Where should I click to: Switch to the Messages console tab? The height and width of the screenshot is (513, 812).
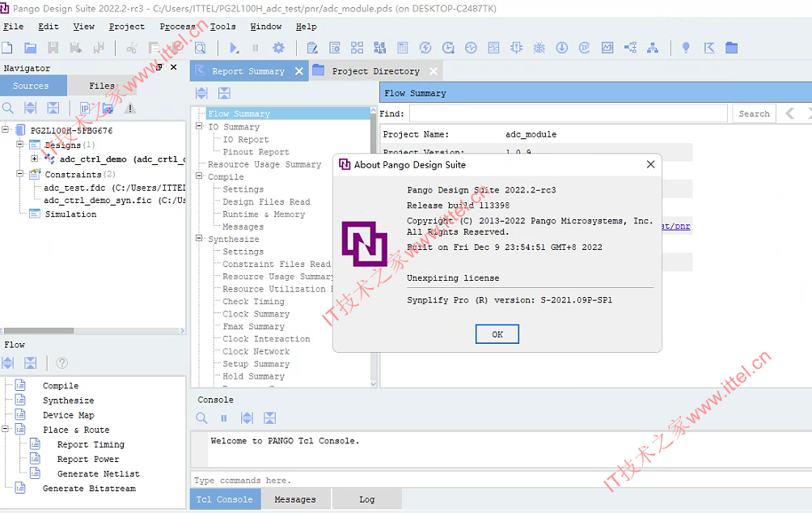pos(295,499)
